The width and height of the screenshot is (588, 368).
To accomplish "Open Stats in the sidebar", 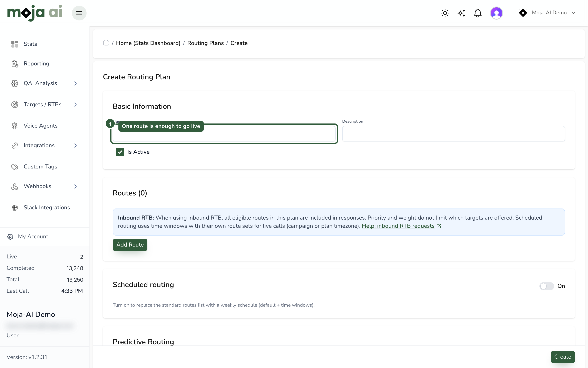I will click(x=30, y=44).
